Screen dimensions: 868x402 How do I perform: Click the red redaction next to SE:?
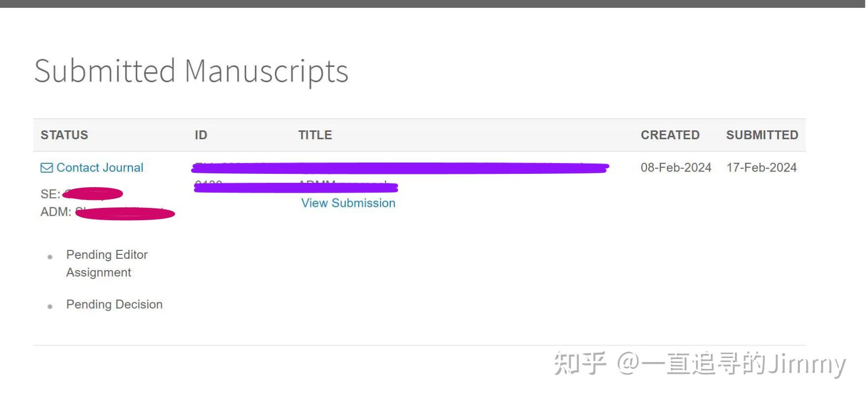93,194
